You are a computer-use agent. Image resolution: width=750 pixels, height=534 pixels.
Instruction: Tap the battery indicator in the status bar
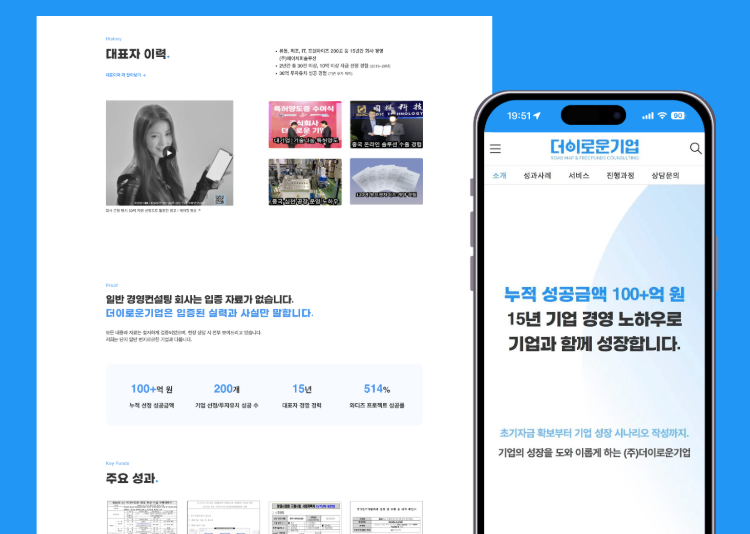[x=678, y=116]
